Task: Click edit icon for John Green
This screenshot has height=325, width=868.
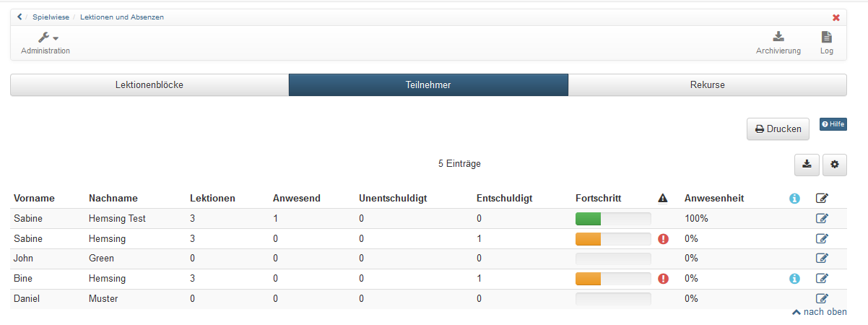Action: (x=822, y=259)
